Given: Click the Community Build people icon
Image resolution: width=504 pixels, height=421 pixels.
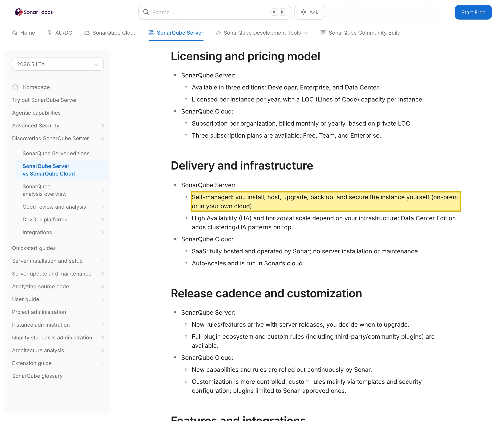Looking at the screenshot, I should (x=323, y=33).
